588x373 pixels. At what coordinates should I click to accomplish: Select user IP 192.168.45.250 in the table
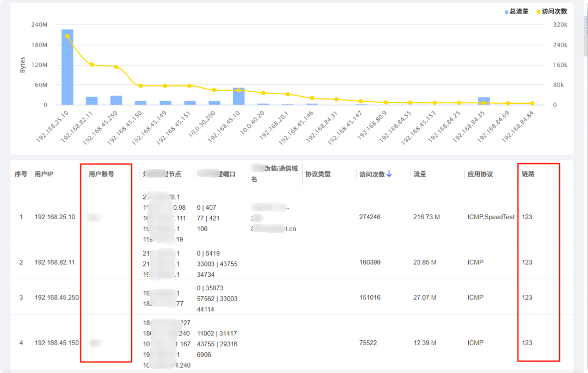pos(57,297)
